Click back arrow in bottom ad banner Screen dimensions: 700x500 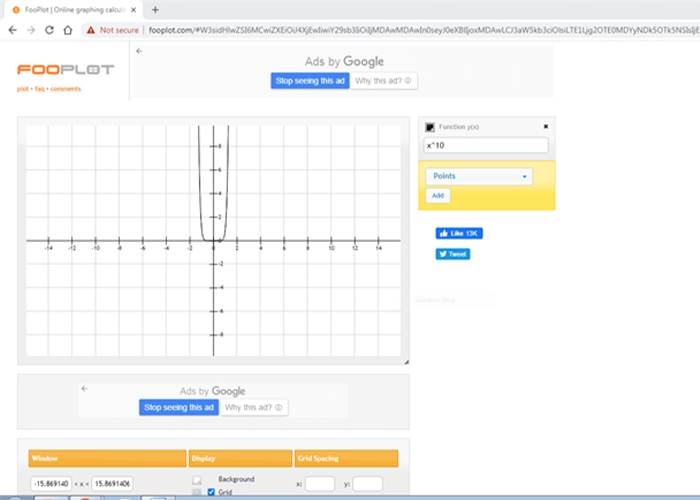(84, 388)
